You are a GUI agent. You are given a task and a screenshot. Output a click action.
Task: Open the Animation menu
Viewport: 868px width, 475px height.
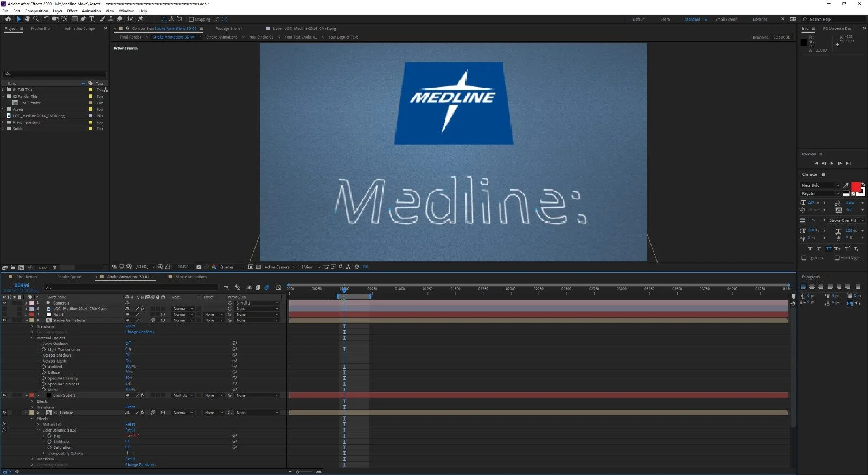pyautogui.click(x=91, y=11)
